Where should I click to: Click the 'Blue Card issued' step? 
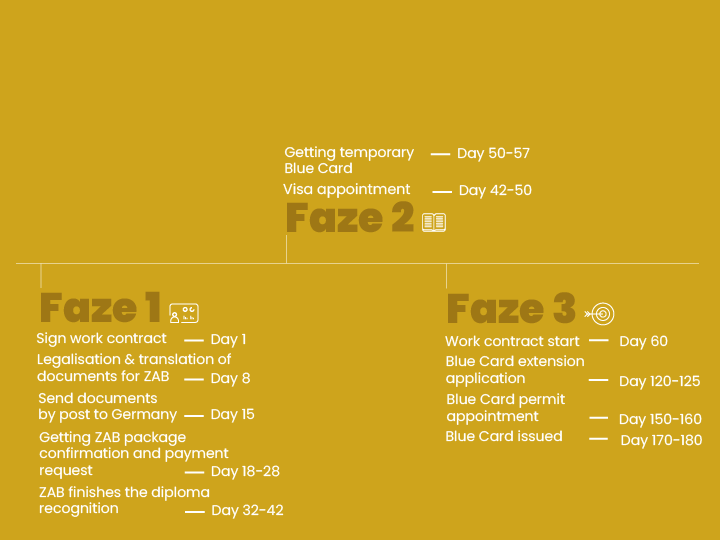[x=504, y=436]
